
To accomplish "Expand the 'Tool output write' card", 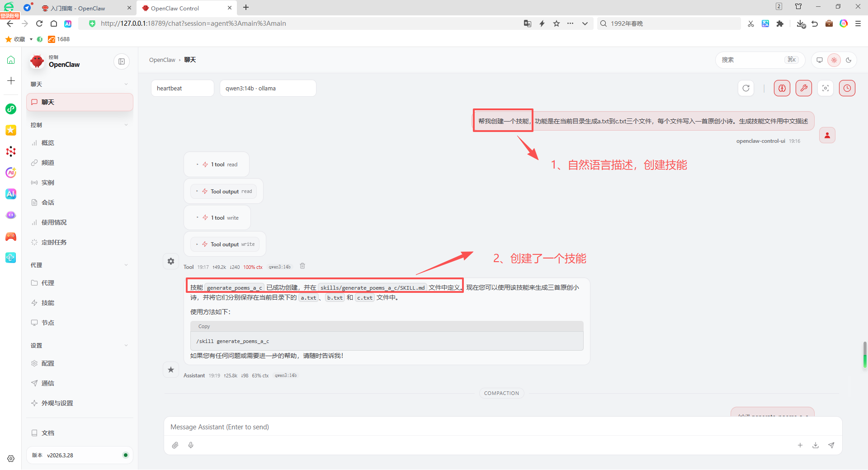I will (225, 244).
